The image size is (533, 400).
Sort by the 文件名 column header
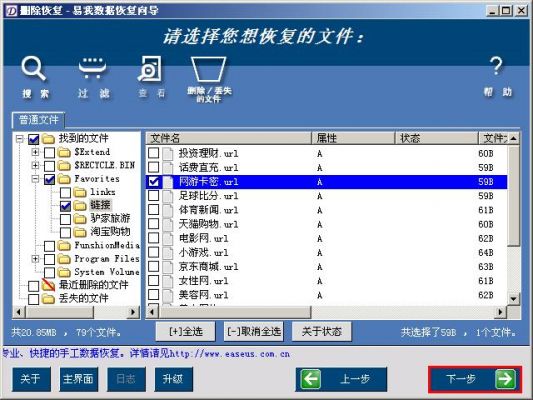[x=229, y=138]
